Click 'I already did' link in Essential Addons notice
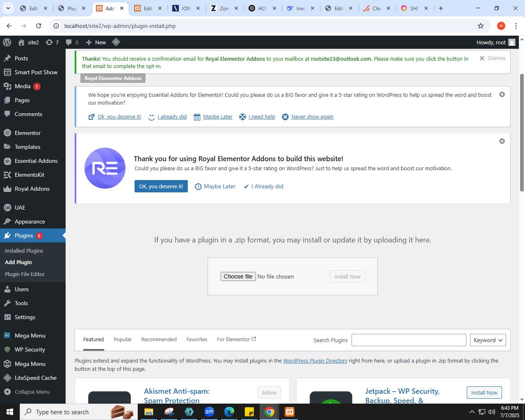525x420 pixels. tap(172, 117)
